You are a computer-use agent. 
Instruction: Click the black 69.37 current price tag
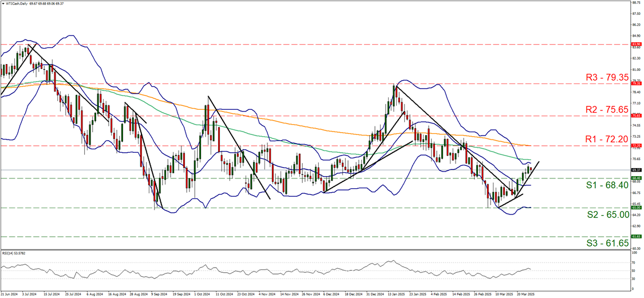point(635,170)
